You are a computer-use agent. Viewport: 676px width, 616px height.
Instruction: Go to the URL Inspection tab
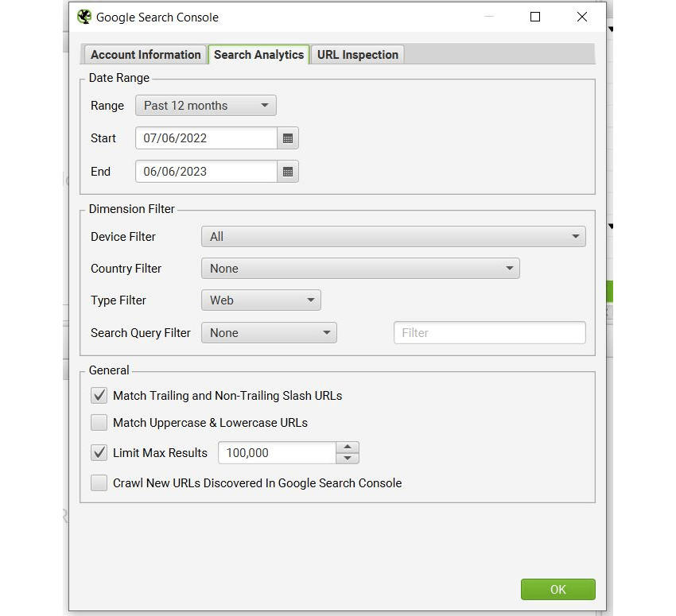(357, 55)
